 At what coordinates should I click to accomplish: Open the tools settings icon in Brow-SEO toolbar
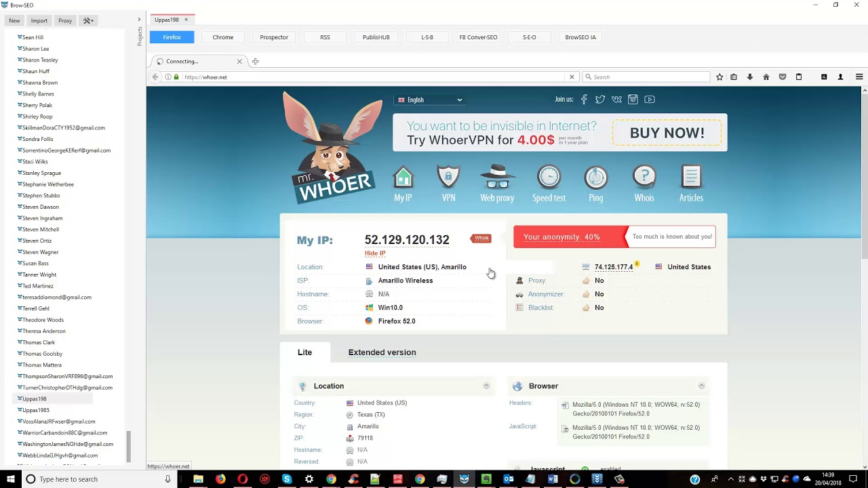[x=88, y=20]
